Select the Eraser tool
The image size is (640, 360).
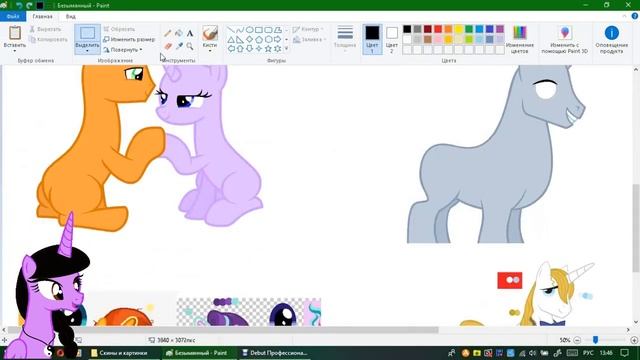[x=168, y=46]
